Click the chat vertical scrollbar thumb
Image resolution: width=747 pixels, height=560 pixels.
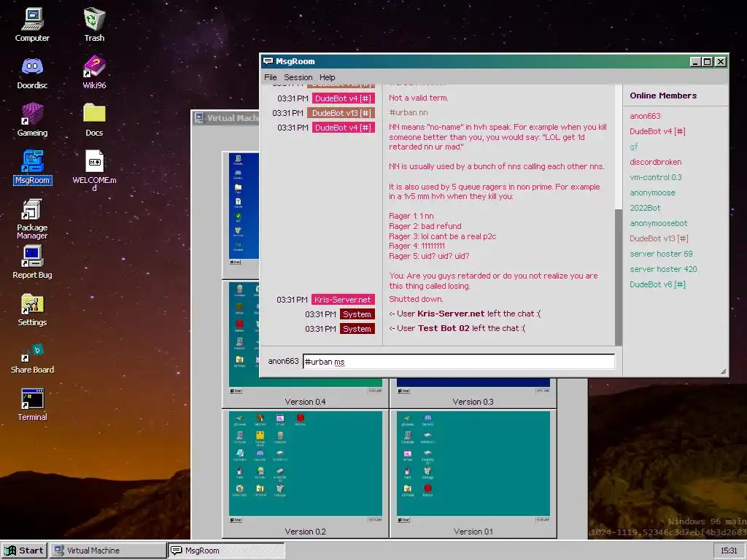[x=619, y=276]
